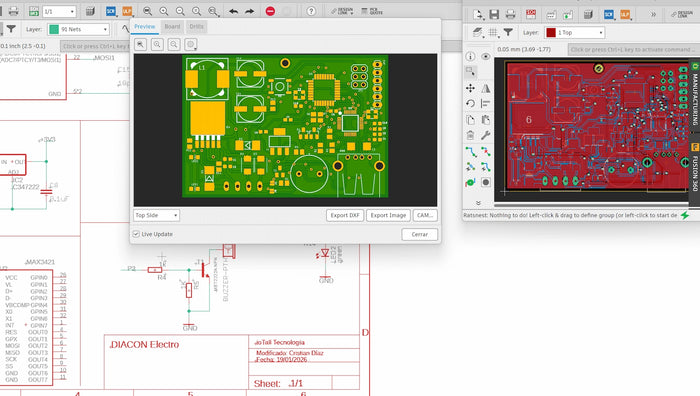Click the SCR script icon in board window
Screen dimensions: 700x396
click(x=608, y=15)
